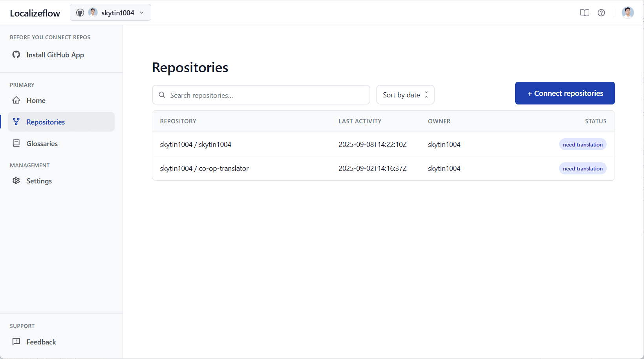Go to the Glossaries menu item
644x359 pixels.
pos(42,143)
